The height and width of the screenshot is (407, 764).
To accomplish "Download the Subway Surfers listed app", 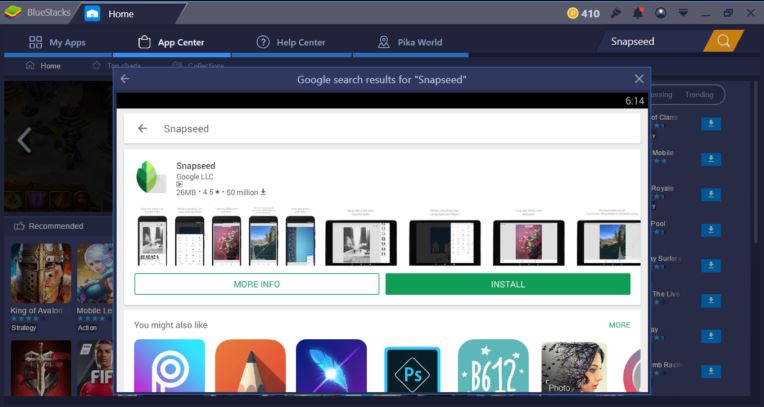I will click(711, 265).
